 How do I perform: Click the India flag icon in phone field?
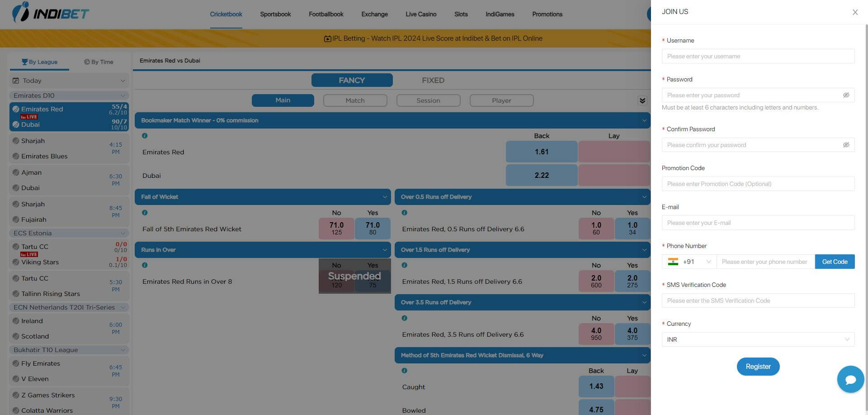pyautogui.click(x=674, y=262)
